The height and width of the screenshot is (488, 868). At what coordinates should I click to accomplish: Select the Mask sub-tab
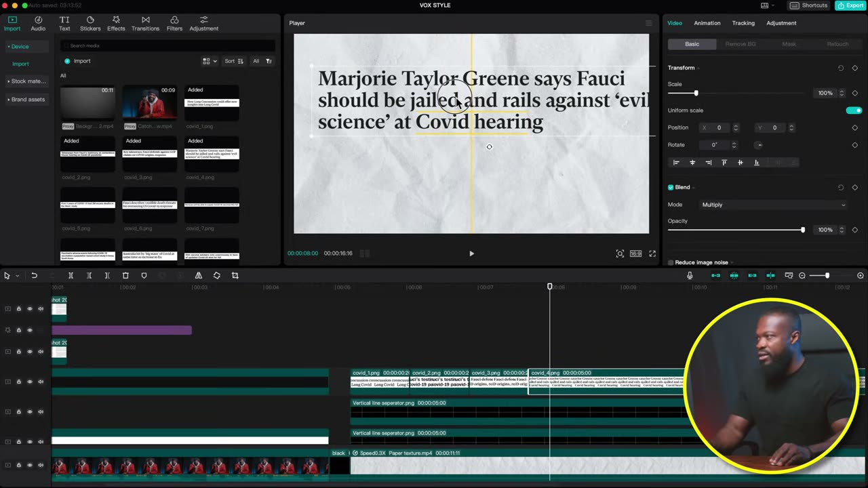[789, 44]
